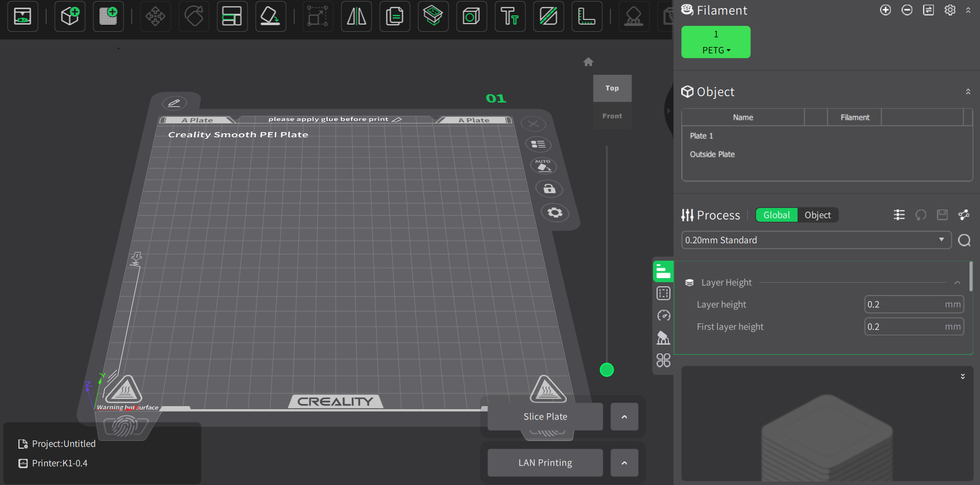Open filament settings gear
Screen dimensions: 980x485
click(x=950, y=10)
